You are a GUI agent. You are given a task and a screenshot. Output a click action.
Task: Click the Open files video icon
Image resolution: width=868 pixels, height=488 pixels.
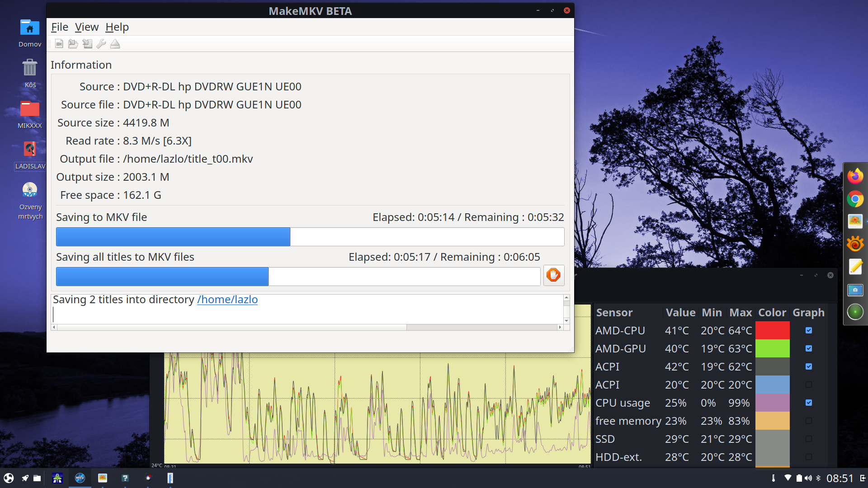[x=59, y=44]
